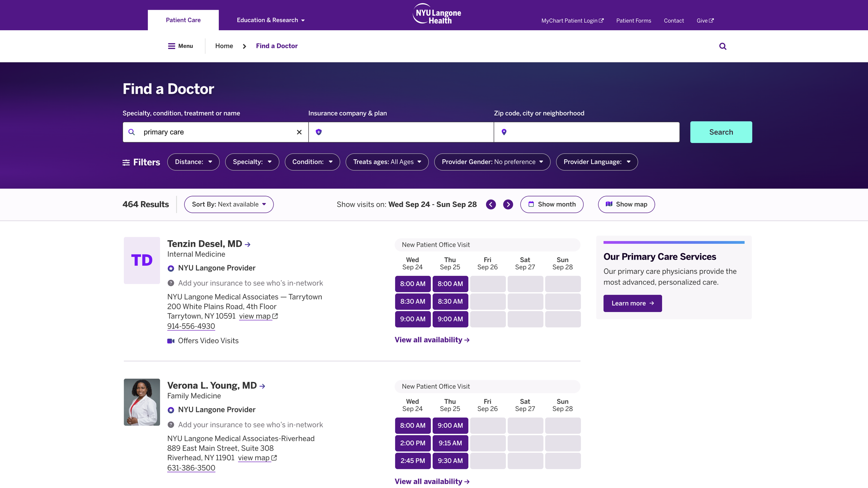Screen dimensions: 868x488
Task: Open Verona L. Young, MD profile
Action: (x=216, y=386)
